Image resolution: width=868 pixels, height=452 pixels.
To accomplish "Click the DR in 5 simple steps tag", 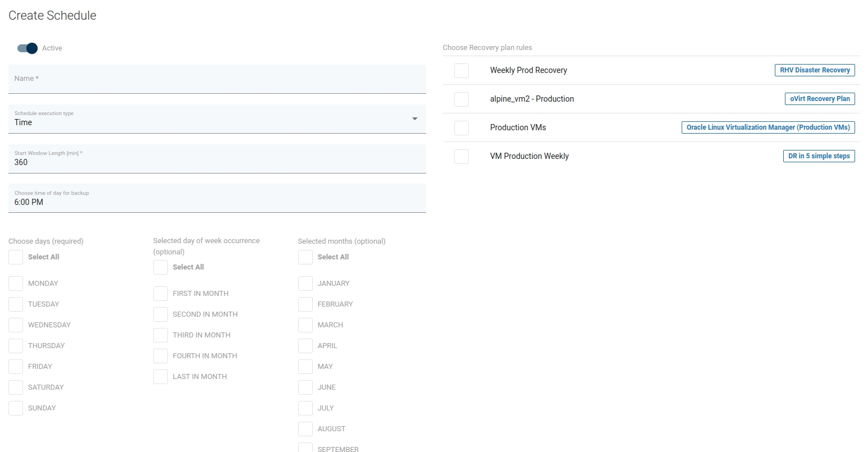I will [819, 156].
